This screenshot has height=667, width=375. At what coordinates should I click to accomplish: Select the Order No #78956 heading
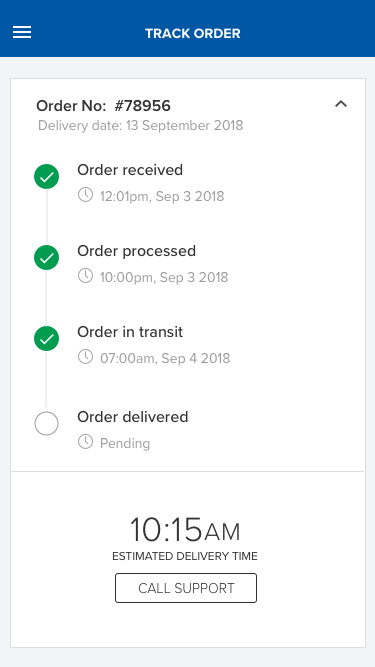coord(103,105)
